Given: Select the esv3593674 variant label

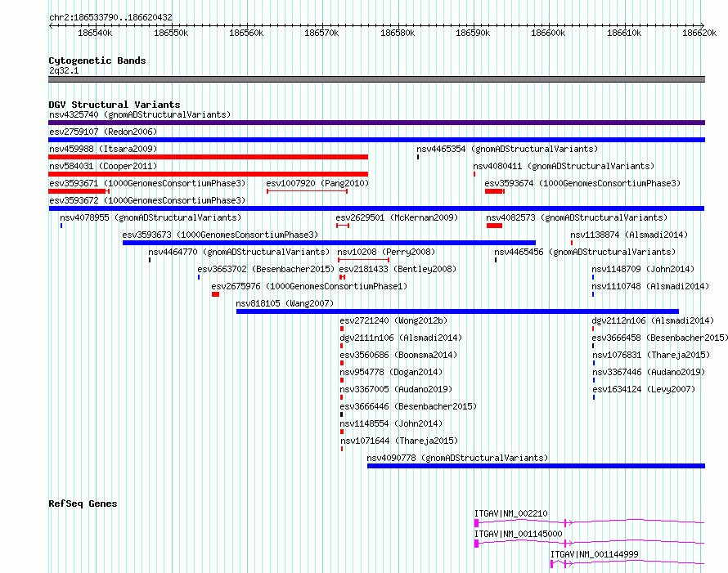Looking at the screenshot, I should pyautogui.click(x=582, y=183).
